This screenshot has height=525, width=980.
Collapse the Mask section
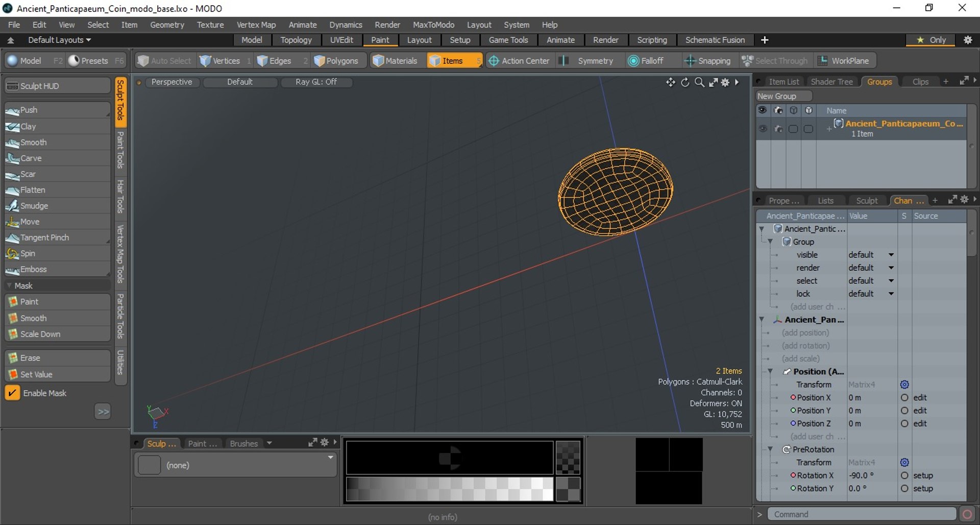[9, 285]
